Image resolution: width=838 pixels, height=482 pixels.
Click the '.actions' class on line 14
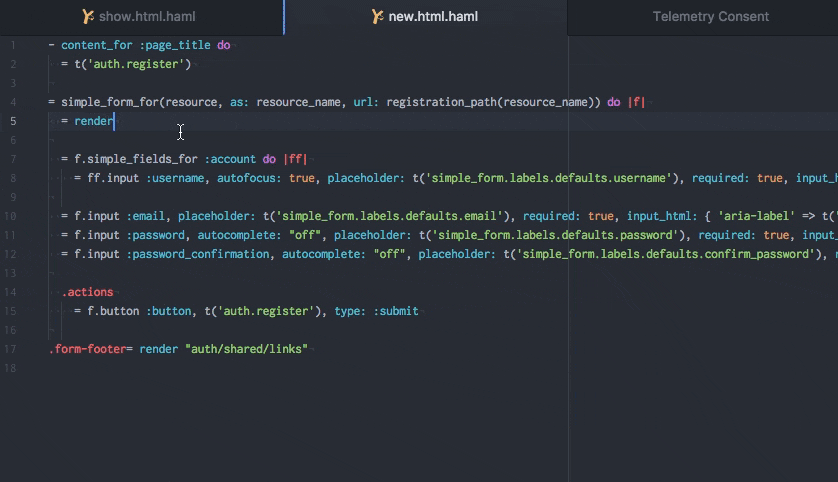(87, 292)
